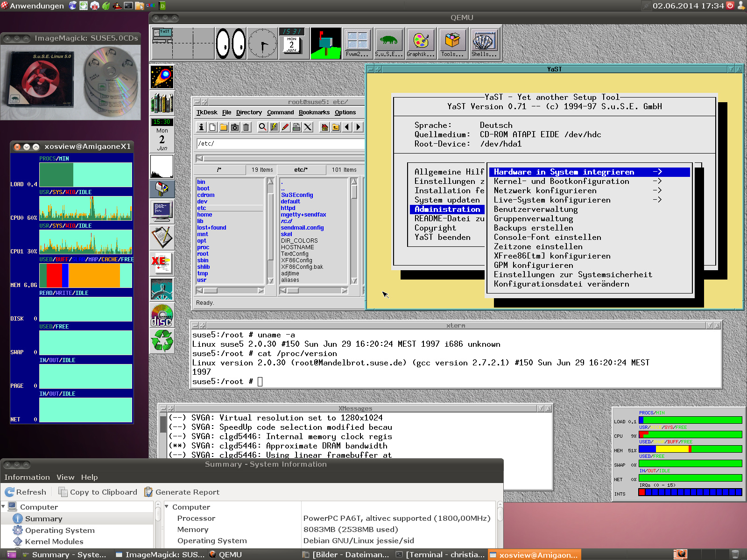Click the date and time clock in panel
This screenshot has height=560, width=747.
point(688,6)
